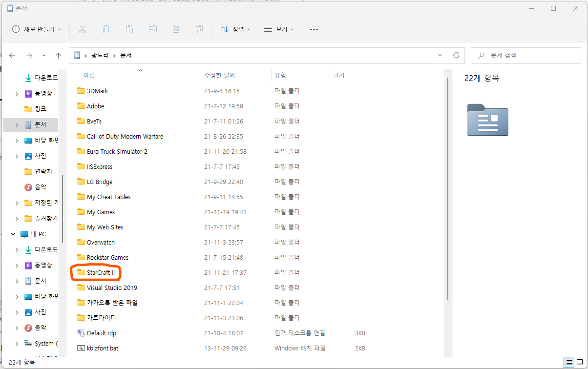This screenshot has height=369, width=588.
Task: Select the kbizfont.bat file
Action: tap(98, 348)
